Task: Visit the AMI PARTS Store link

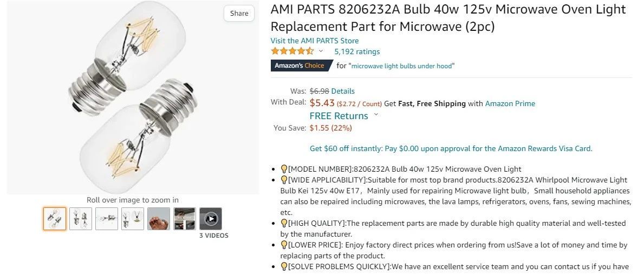Action: [x=314, y=41]
